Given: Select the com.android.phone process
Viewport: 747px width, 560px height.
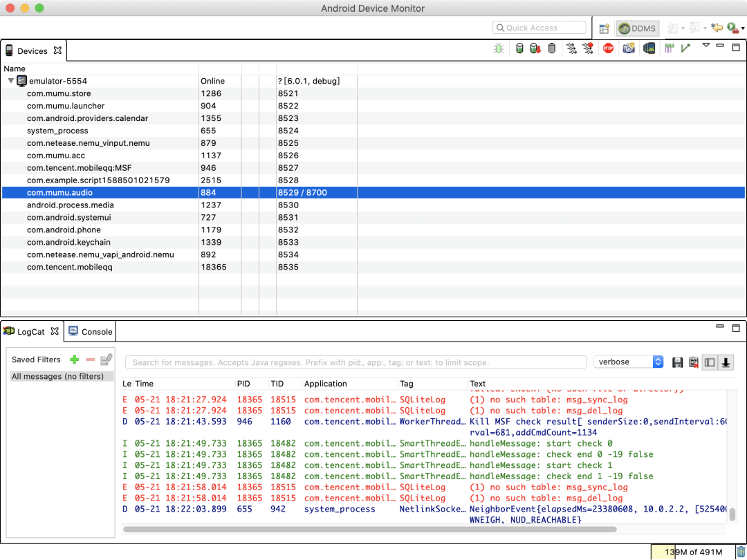Looking at the screenshot, I should (x=373, y=230).
